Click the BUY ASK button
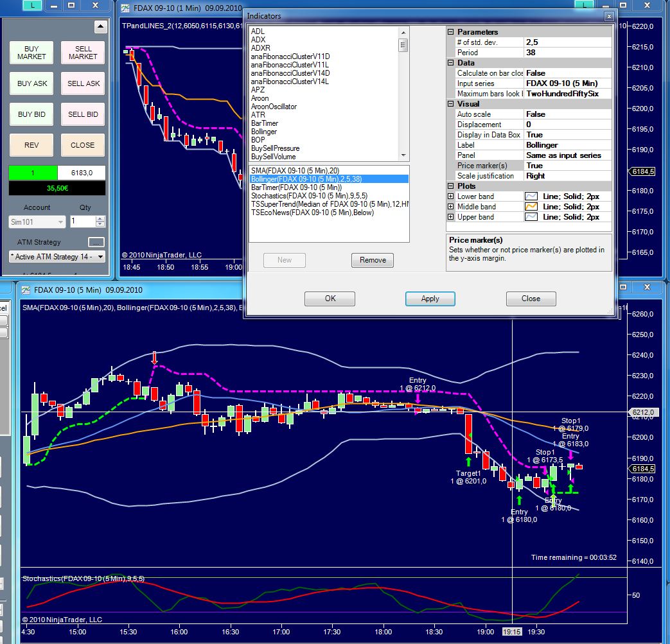Viewport: 670px width, 644px height. click(x=31, y=83)
